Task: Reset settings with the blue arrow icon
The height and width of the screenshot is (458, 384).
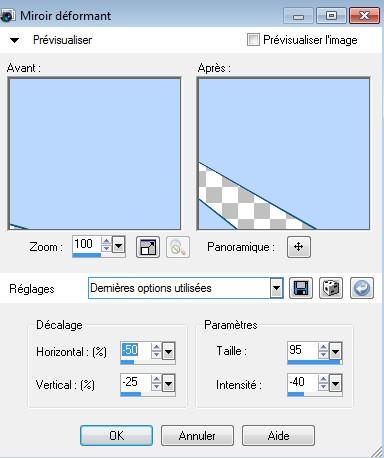Action: point(362,288)
